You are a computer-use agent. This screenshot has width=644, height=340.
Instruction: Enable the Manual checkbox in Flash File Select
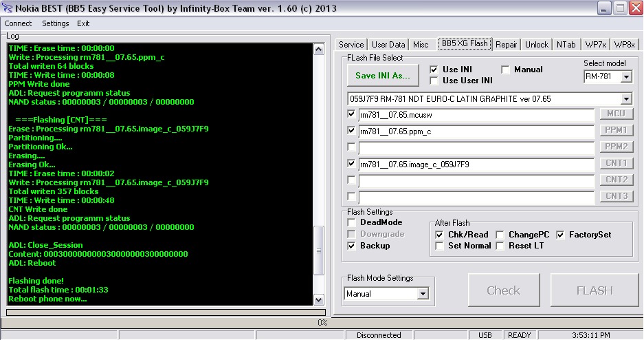506,70
